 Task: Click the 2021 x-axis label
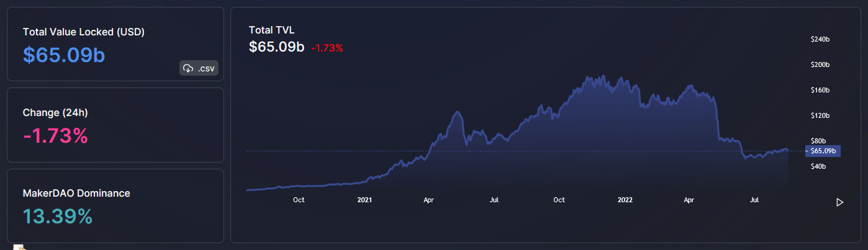(365, 200)
